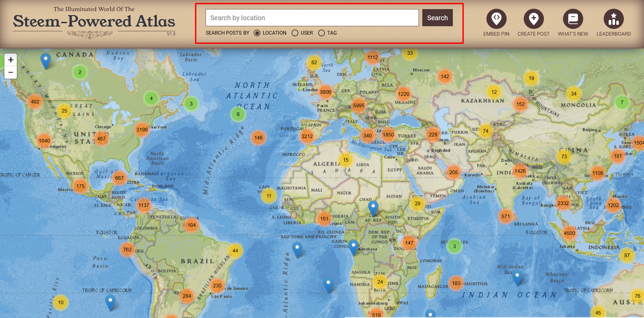Open the 44 cluster in northeast Brazil
The width and height of the screenshot is (644, 318).
coord(235,251)
